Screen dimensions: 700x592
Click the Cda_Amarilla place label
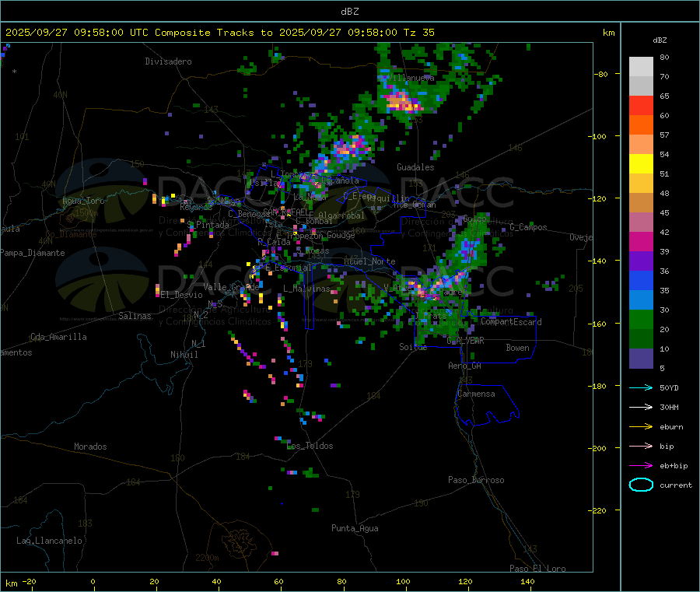[58, 337]
